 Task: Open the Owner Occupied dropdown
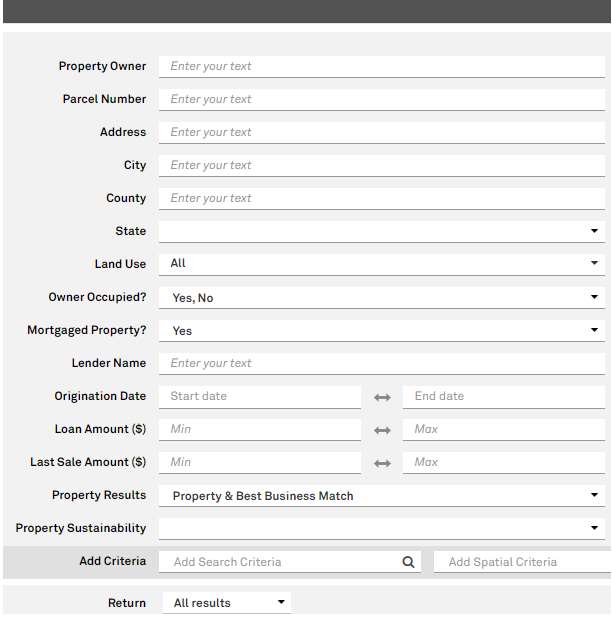(x=381, y=298)
